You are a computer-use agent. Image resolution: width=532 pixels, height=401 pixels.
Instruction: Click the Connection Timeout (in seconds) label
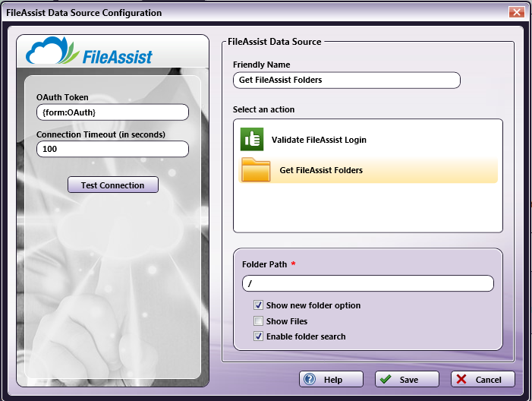[101, 134]
